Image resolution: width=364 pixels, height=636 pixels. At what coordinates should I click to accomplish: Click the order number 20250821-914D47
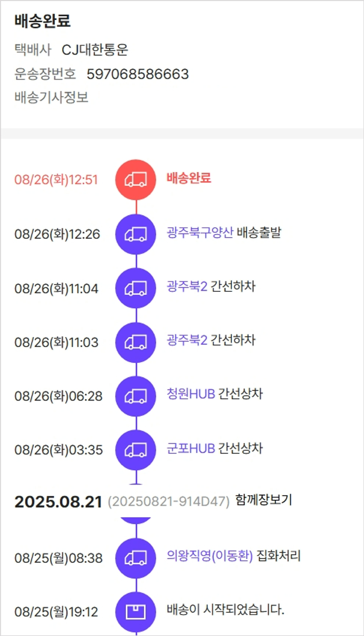(168, 502)
